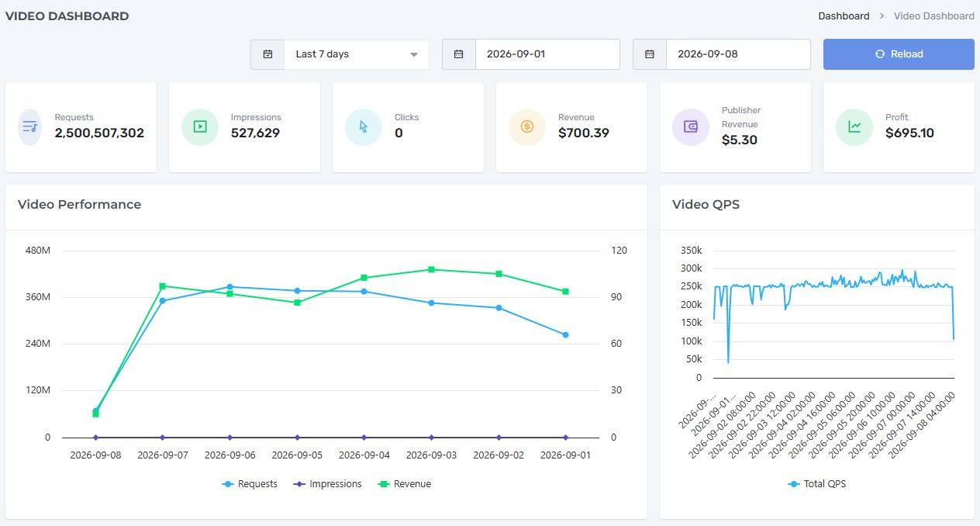Click the 480M y-axis label
The height and width of the screenshot is (526, 980).
point(37,251)
